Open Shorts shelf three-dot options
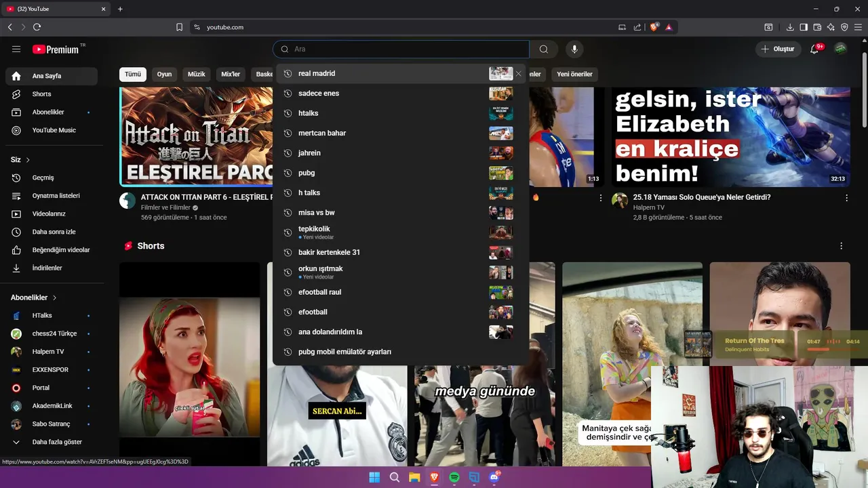The width and height of the screenshot is (868, 488). [841, 246]
